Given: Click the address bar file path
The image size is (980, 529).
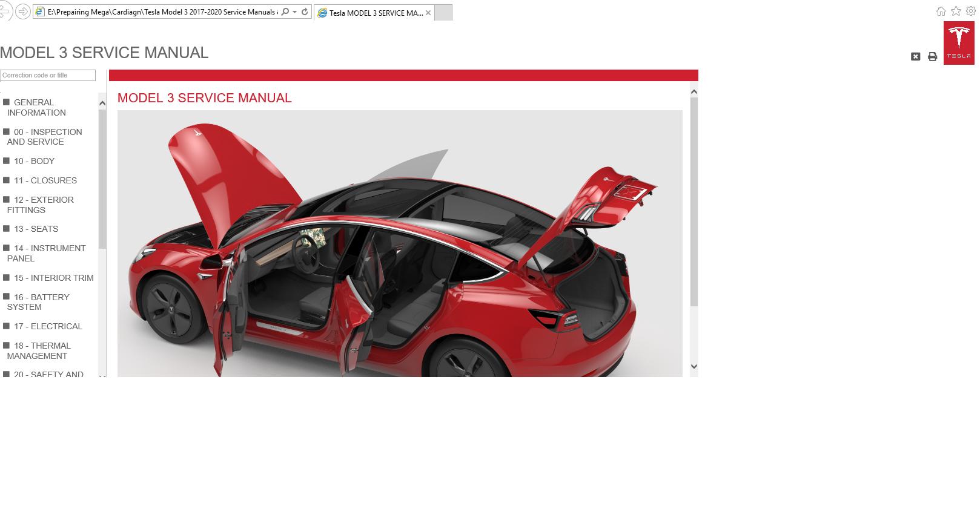Looking at the screenshot, I should click(162, 12).
